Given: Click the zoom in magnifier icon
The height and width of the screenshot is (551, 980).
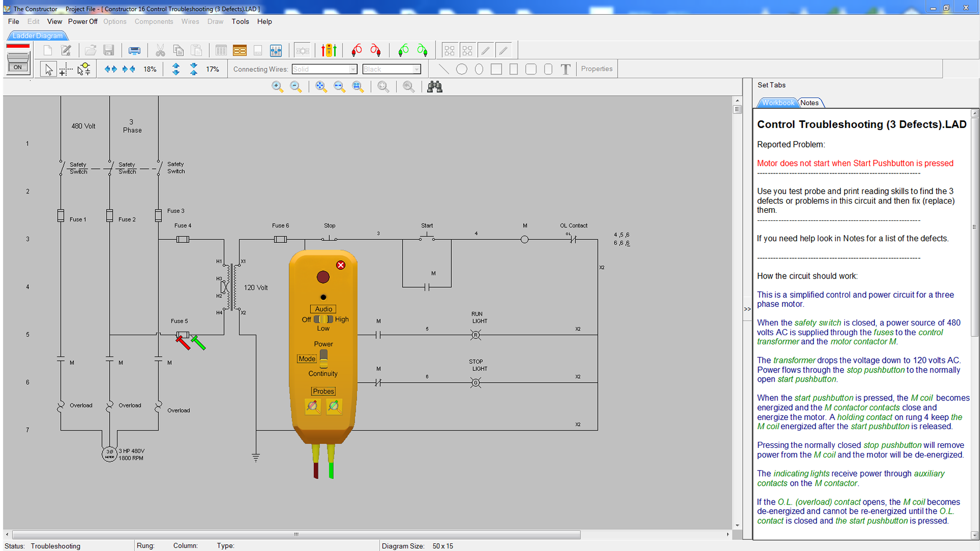Looking at the screenshot, I should (277, 87).
